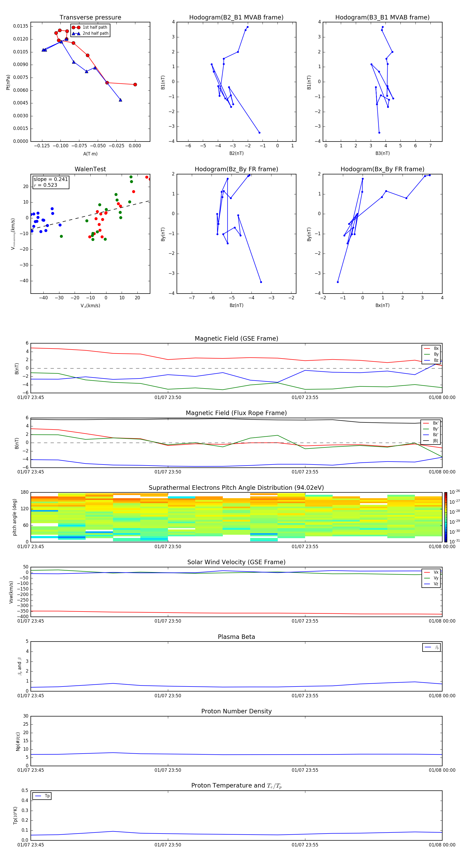Click 'Bx' legend entry in GSE field plot

pos(431,349)
